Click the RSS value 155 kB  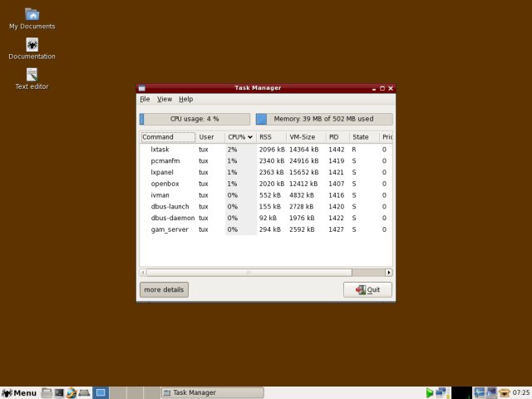pos(270,207)
